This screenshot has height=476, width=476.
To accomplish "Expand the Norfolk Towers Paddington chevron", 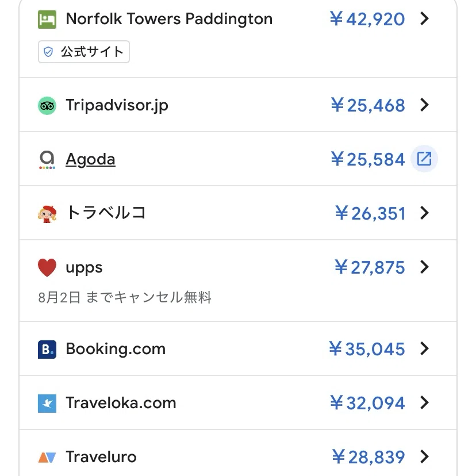I will (424, 18).
